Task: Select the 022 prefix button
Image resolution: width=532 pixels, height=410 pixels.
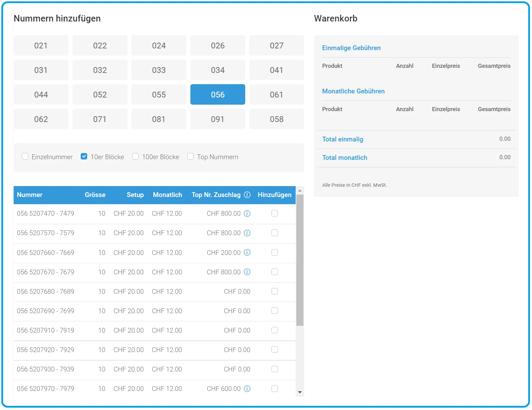Action: pos(100,45)
